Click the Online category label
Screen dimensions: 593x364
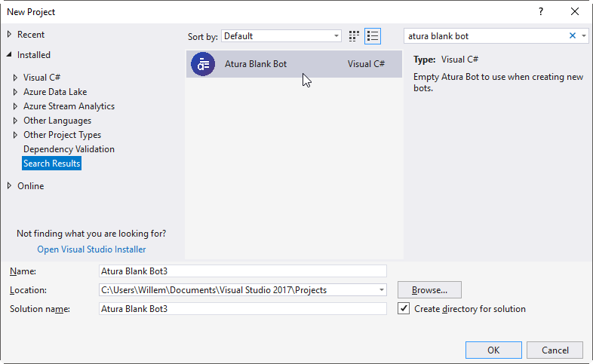(31, 186)
